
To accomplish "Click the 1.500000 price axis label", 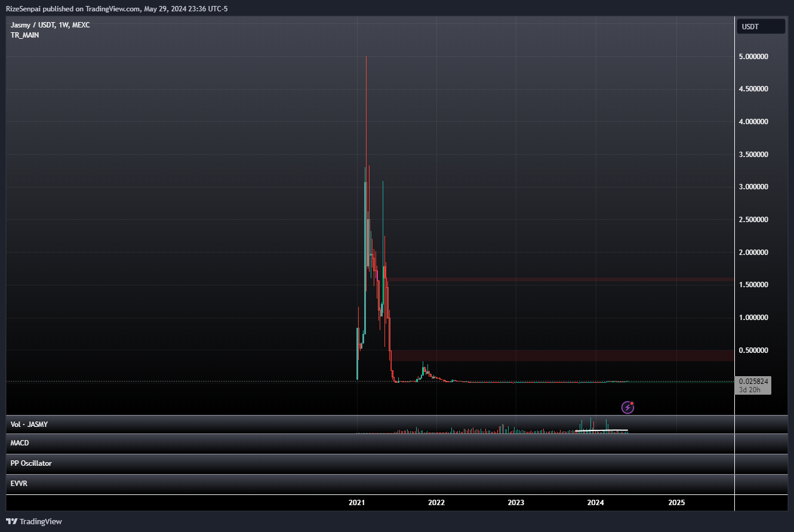I will [753, 285].
